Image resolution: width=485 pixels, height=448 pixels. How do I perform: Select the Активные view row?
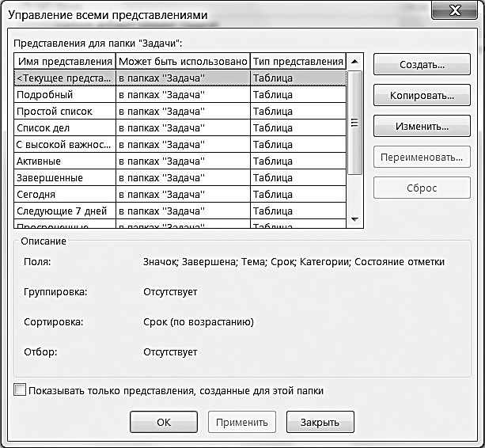pos(180,161)
